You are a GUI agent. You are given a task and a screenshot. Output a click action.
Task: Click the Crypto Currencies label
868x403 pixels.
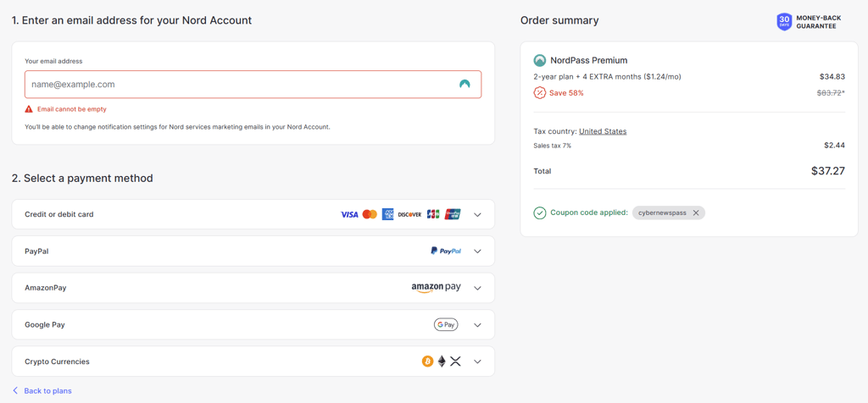tap(57, 362)
